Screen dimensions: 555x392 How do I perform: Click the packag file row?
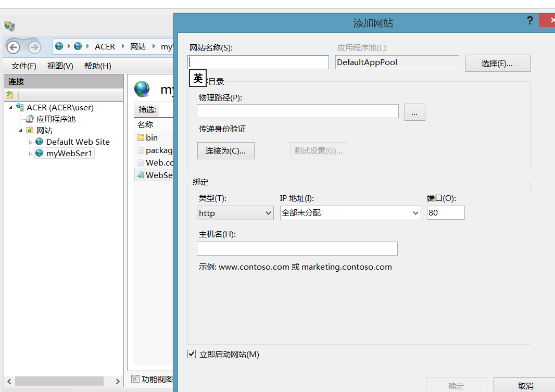click(154, 150)
